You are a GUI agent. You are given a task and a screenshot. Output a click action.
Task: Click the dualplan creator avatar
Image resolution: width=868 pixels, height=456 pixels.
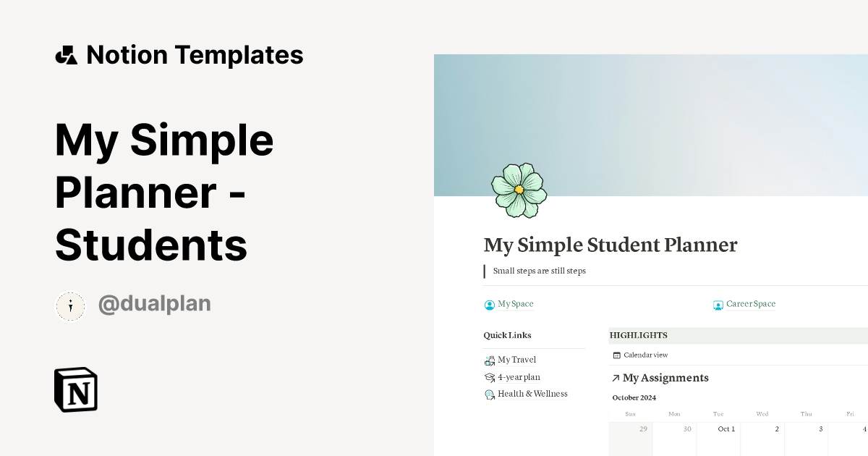click(x=70, y=306)
